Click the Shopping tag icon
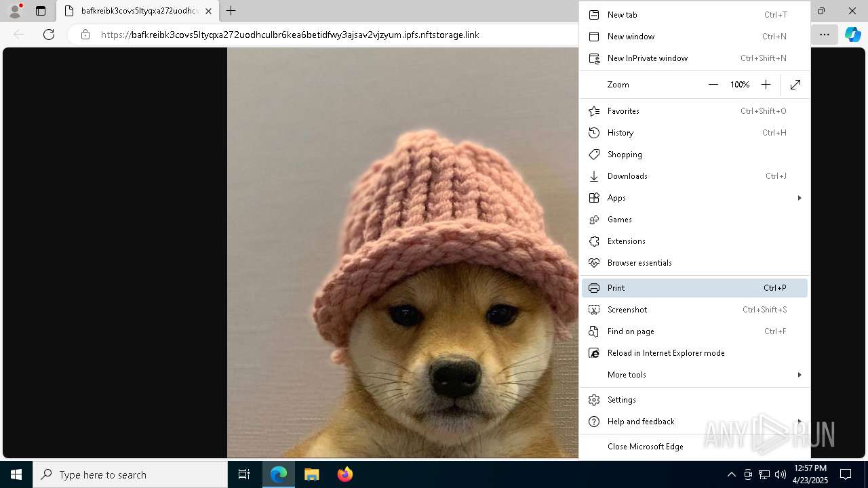This screenshot has height=488, width=868. pos(594,155)
